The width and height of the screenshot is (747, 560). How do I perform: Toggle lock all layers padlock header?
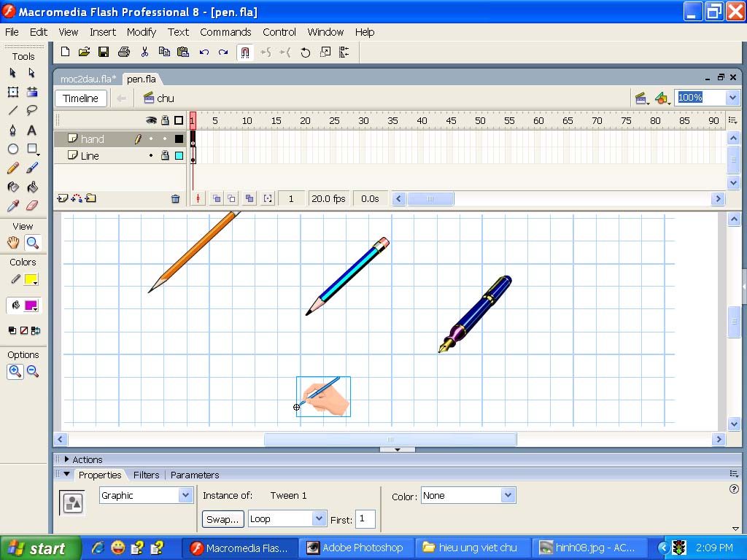tap(165, 120)
